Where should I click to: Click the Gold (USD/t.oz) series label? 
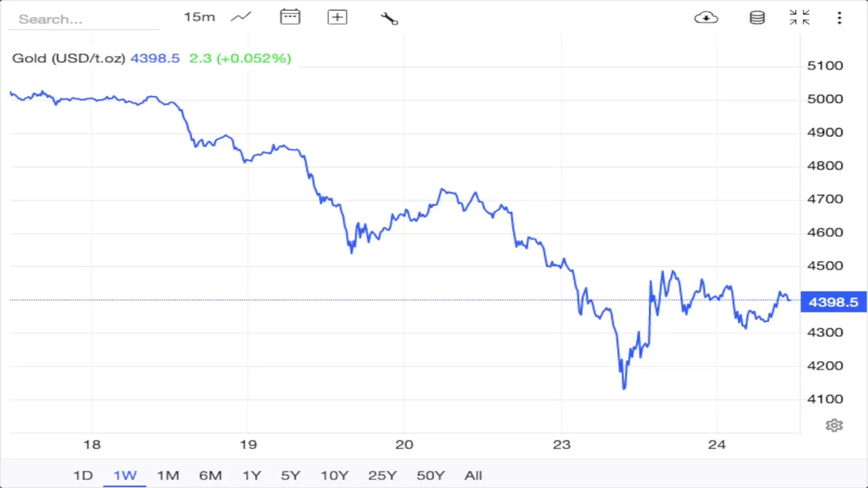(x=68, y=58)
